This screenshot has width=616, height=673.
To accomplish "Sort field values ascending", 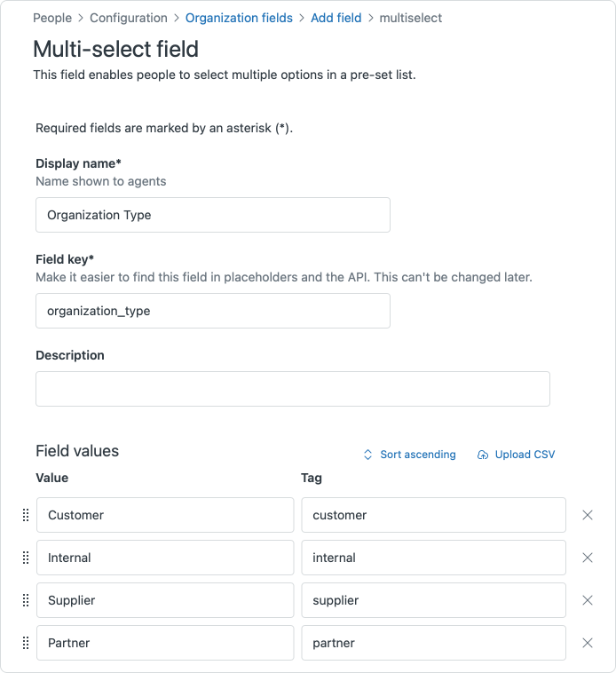I will [409, 455].
